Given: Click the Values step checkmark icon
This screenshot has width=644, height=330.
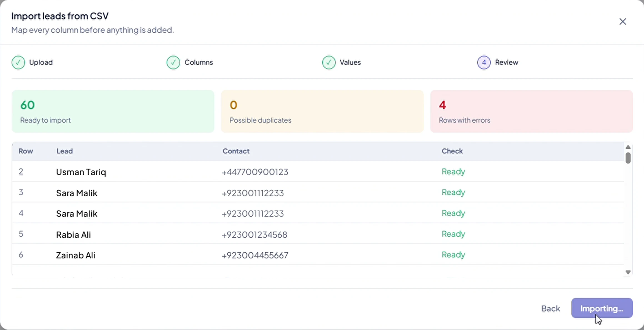Looking at the screenshot, I should (329, 62).
